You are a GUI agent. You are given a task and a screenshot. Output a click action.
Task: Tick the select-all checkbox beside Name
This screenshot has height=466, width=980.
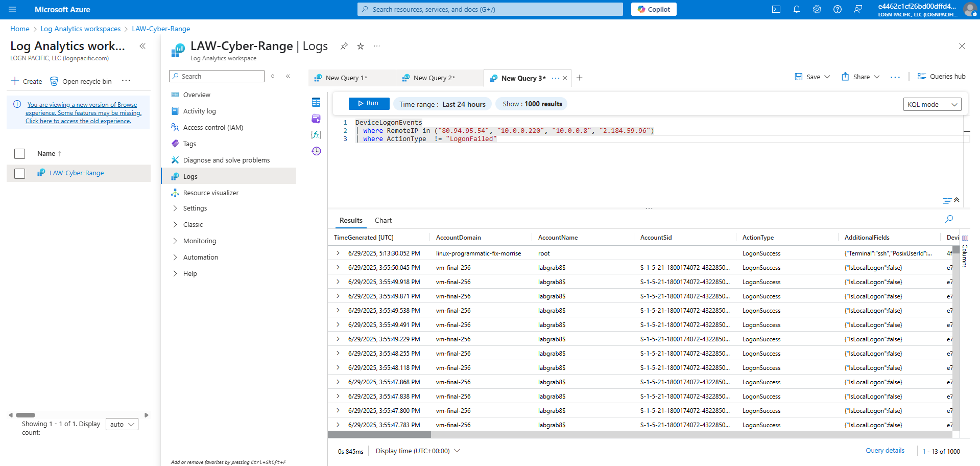click(x=20, y=154)
